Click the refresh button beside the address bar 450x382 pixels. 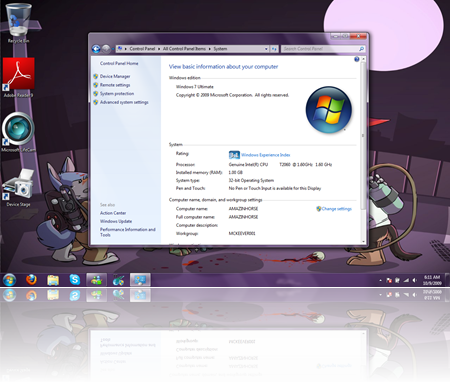tap(274, 49)
